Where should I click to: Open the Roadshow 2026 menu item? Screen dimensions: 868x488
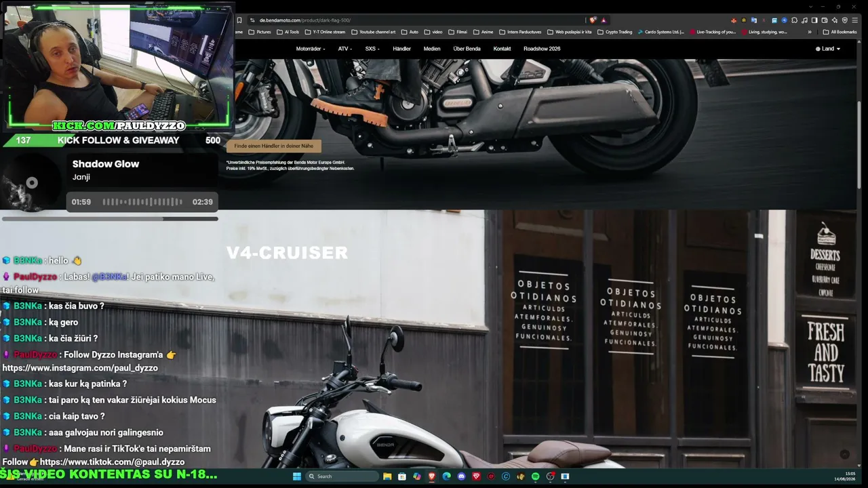tap(542, 49)
